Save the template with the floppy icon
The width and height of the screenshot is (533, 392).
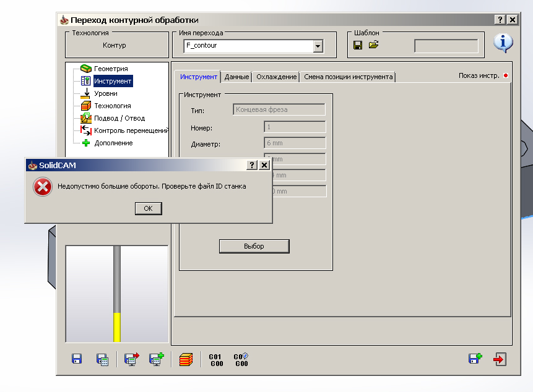358,45
